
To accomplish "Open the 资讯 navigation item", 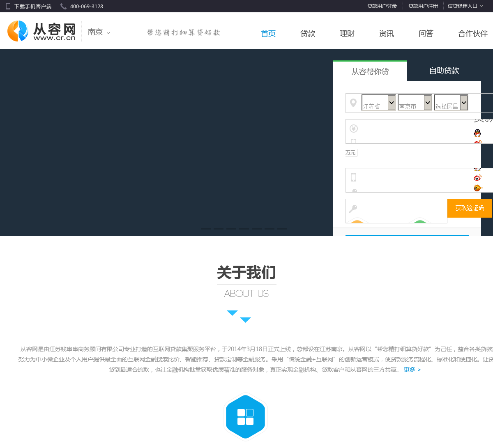I will (387, 34).
